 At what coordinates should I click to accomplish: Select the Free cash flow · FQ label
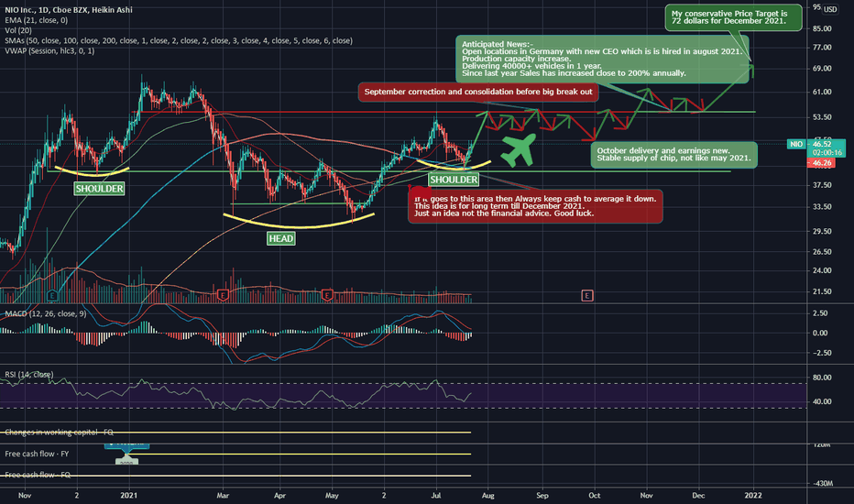38,475
